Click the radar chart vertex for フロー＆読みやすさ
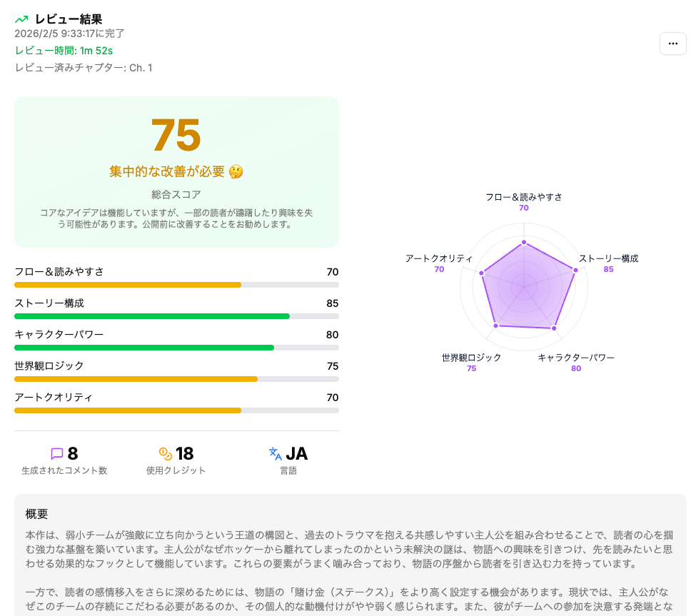This screenshot has width=696, height=616. point(523,241)
